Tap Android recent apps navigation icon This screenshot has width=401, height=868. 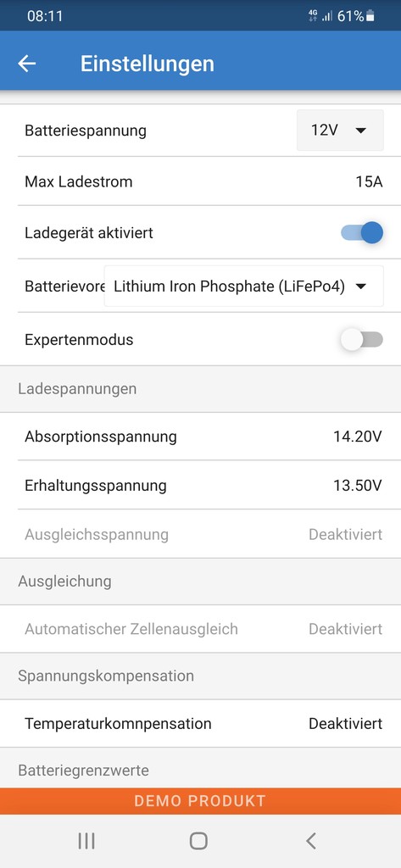point(86,841)
